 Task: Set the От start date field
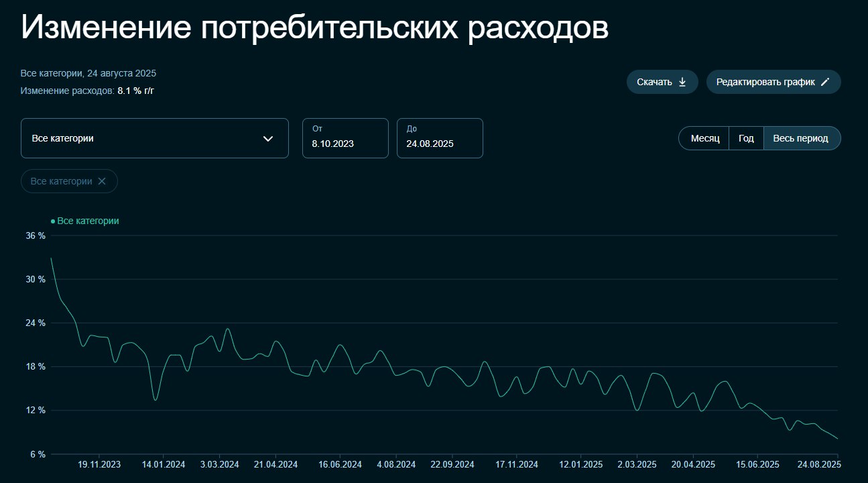point(345,138)
